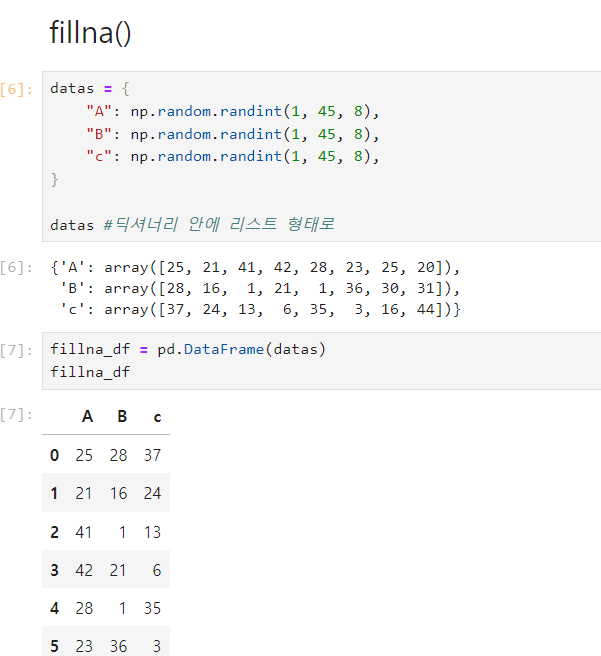Viewport: 601px width, 656px height.
Task: Click the array output for key 'A'
Action: tap(255, 267)
